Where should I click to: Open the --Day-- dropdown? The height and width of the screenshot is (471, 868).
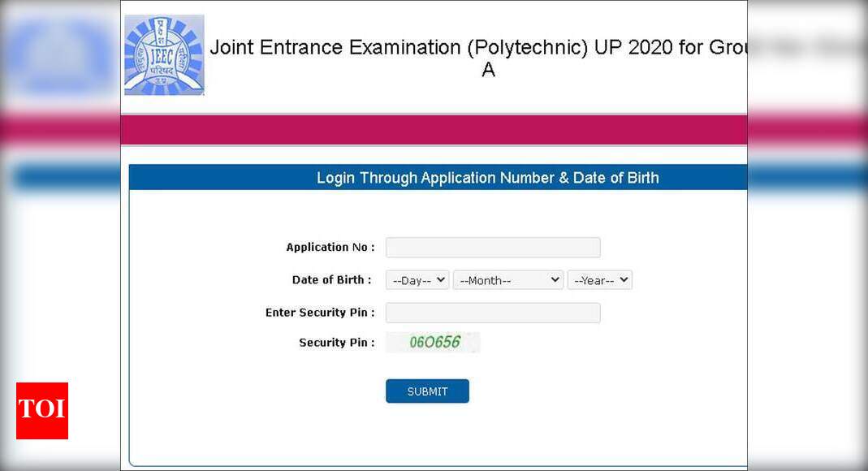[417, 279]
